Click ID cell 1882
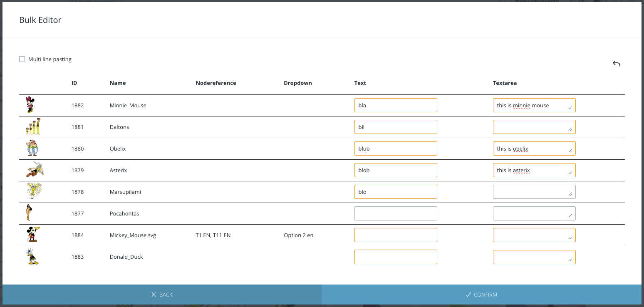 tap(77, 105)
